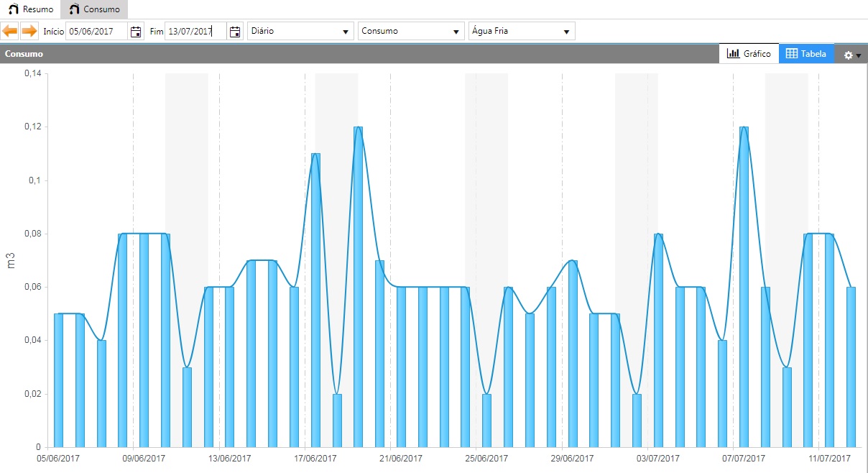Click the orange left arrow for previous period
This screenshot has height=473, width=868.
pos(10,31)
